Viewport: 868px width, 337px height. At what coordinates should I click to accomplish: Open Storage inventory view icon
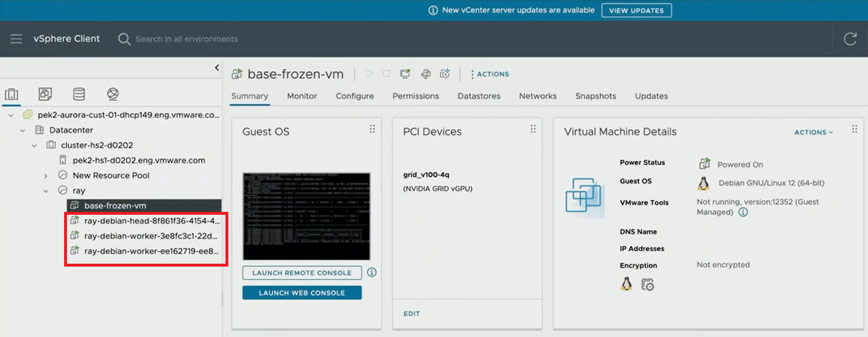pos(79,94)
